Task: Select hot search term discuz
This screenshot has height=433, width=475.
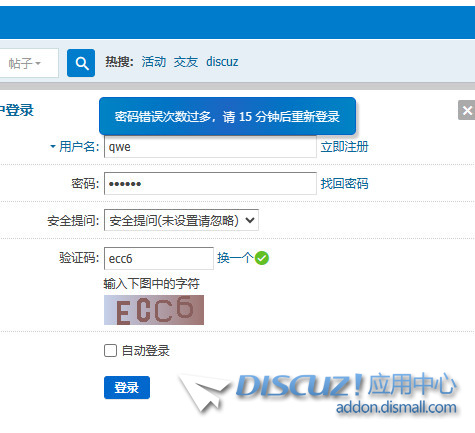Action: click(222, 62)
